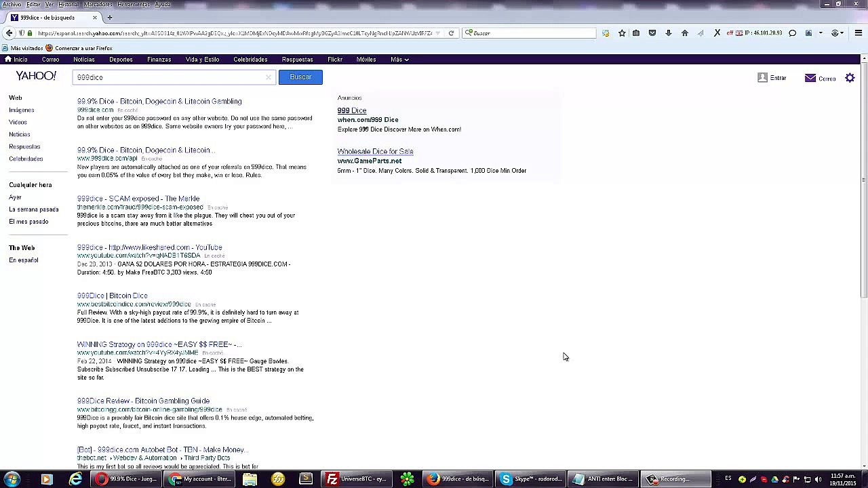Open the dropdown arrow beside the chart toolbar icon

click(x=821, y=33)
